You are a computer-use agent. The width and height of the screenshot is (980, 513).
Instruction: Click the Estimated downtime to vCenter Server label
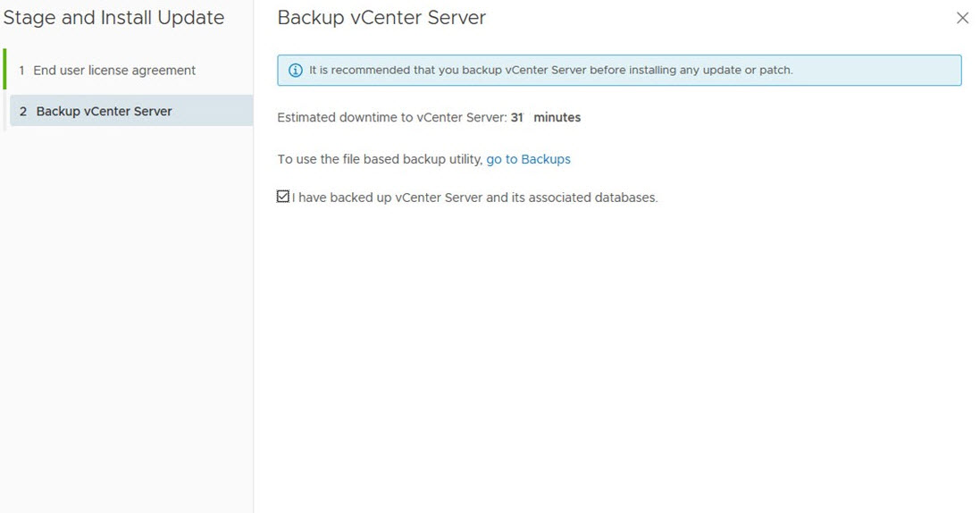coord(392,118)
